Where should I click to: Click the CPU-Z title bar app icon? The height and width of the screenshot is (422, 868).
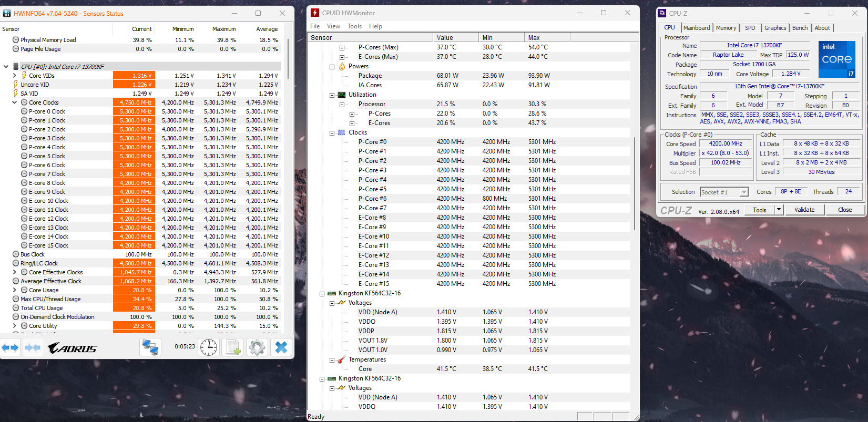tap(662, 13)
